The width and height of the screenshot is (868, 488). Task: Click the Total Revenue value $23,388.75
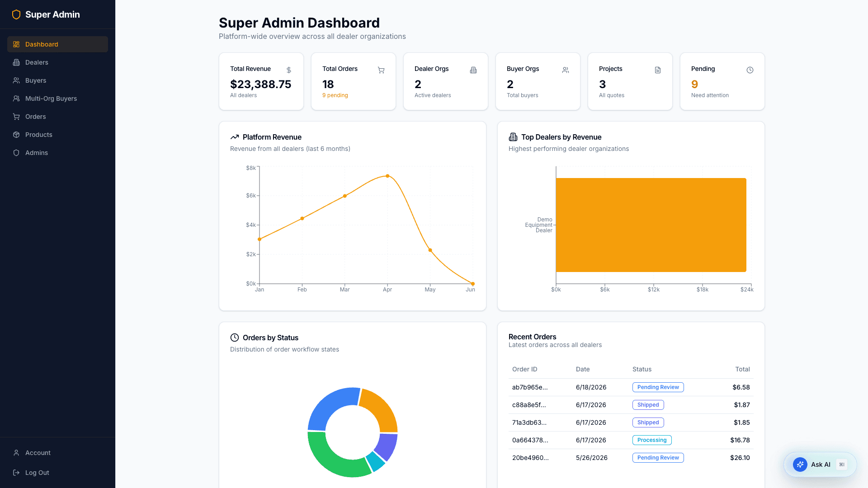pos(260,84)
